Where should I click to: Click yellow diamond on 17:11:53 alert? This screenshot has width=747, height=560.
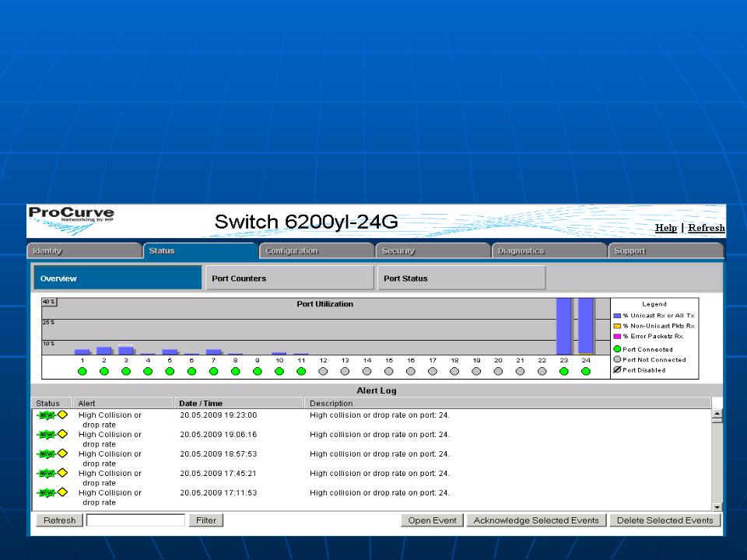tap(62, 492)
